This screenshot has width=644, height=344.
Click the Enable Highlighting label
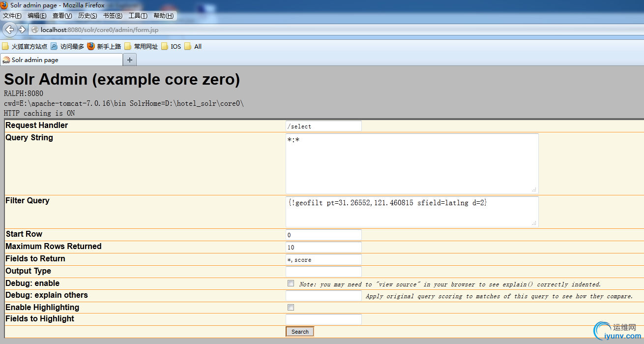tap(42, 308)
